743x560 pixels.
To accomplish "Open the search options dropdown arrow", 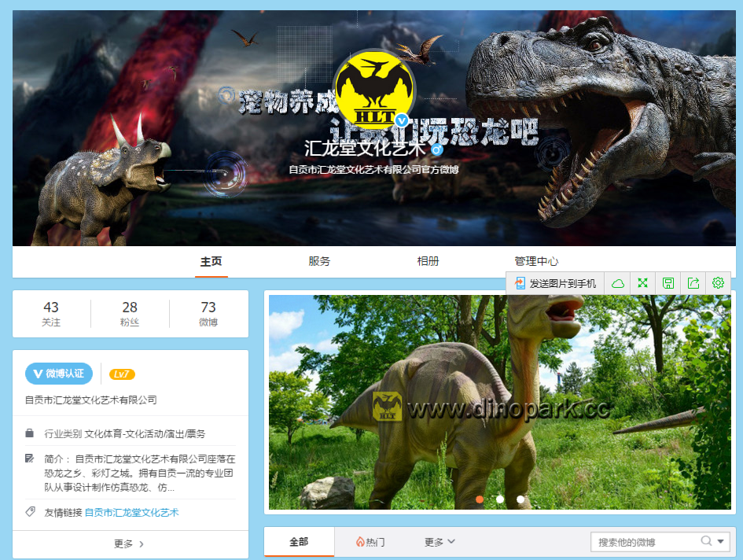I will [721, 541].
